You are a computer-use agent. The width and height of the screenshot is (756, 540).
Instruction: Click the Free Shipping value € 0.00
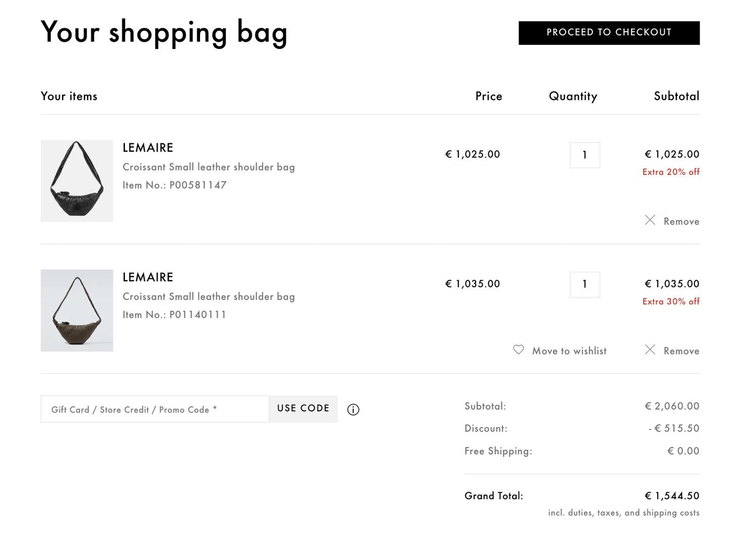coord(683,451)
